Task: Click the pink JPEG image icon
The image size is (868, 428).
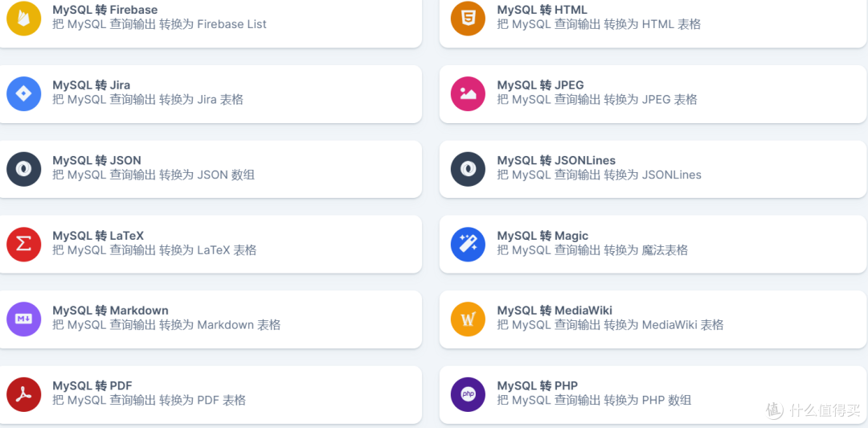Action: 468,93
